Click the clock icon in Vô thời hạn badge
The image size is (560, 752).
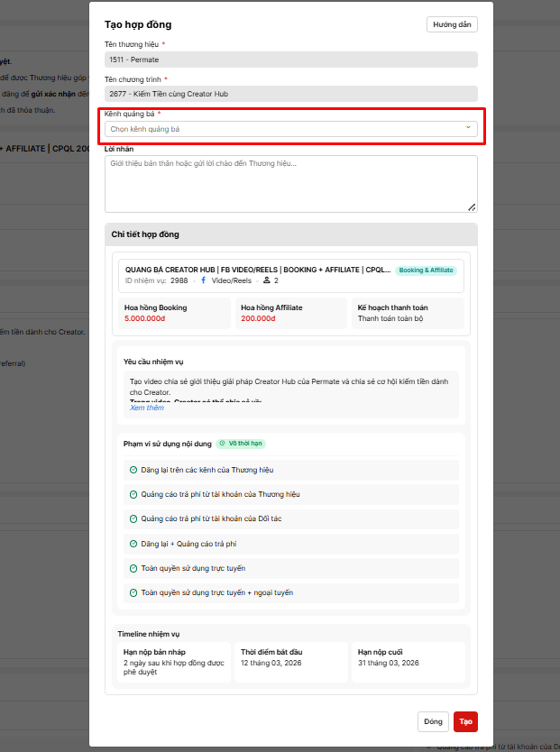222,444
